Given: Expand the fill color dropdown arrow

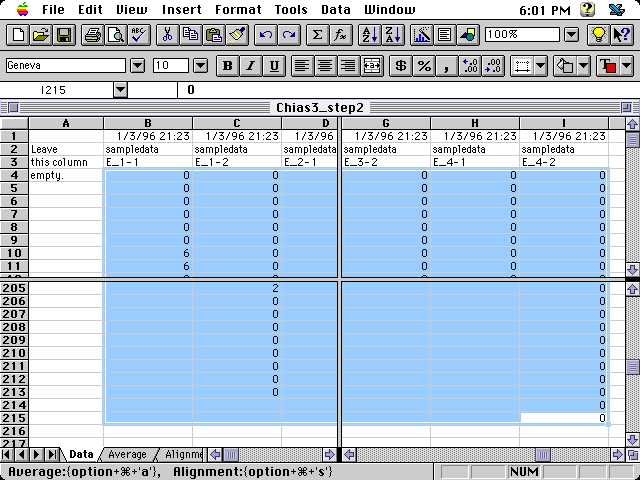Looking at the screenshot, I should coord(583,66).
